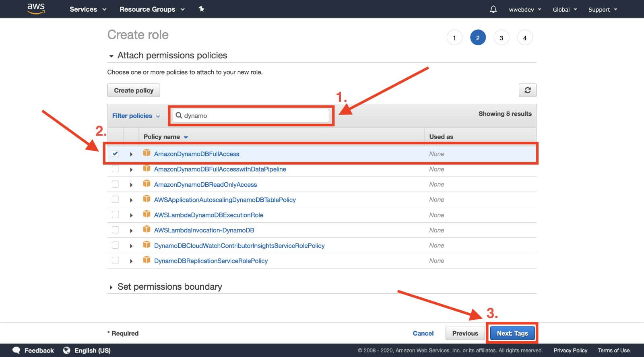Click the policy search field containing dynamo

pos(251,116)
